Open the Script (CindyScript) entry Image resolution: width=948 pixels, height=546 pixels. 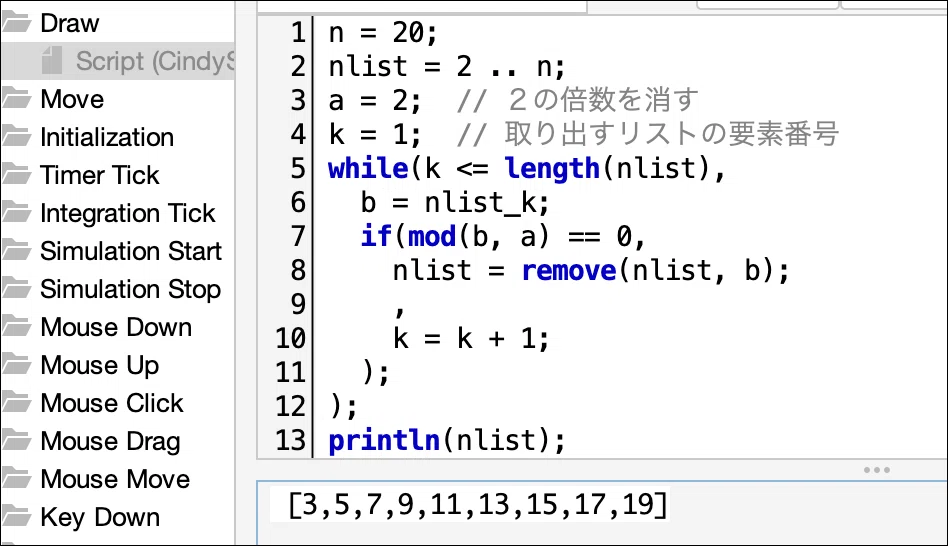(155, 62)
